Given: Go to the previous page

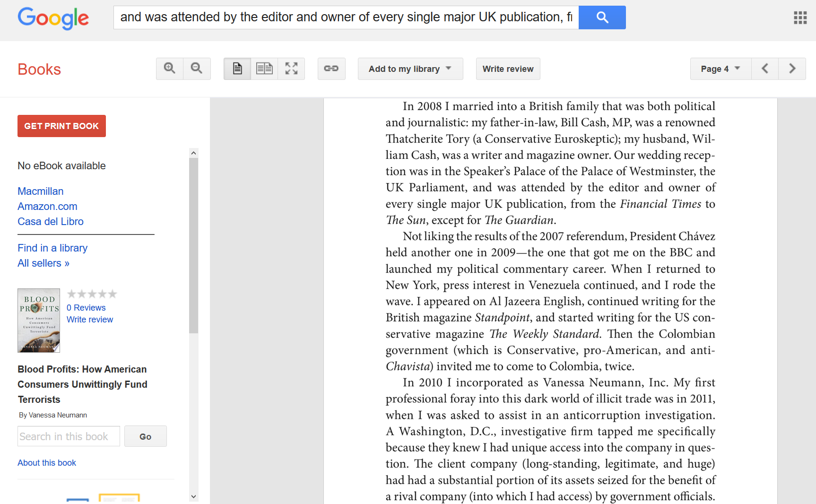Looking at the screenshot, I should click(765, 69).
